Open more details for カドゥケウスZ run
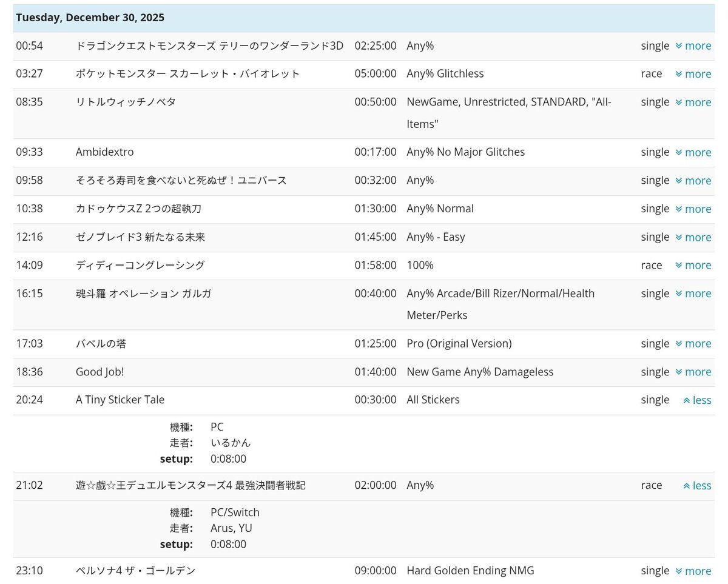Image resolution: width=728 pixels, height=584 pixels. point(693,209)
